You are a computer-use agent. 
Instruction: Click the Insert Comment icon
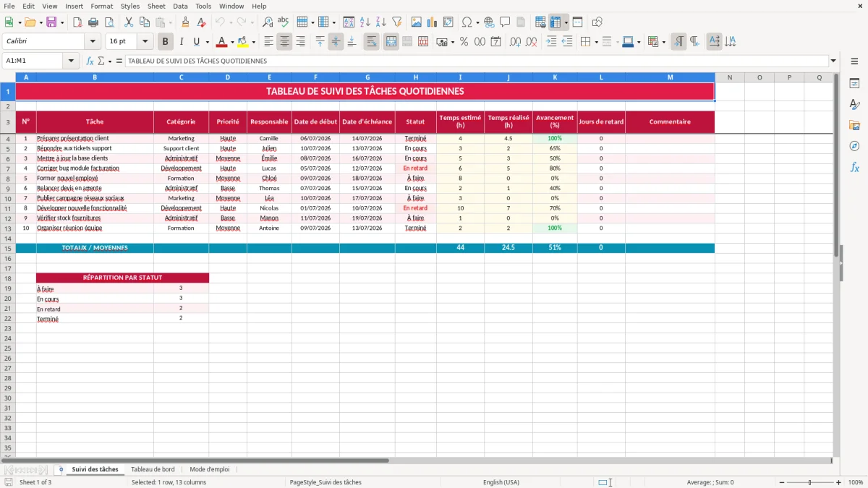click(505, 22)
